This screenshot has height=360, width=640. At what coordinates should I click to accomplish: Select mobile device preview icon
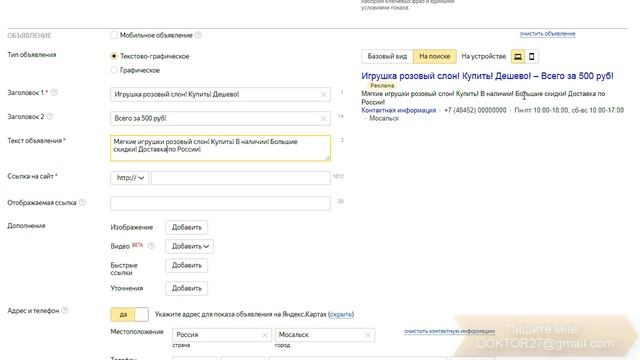[531, 56]
